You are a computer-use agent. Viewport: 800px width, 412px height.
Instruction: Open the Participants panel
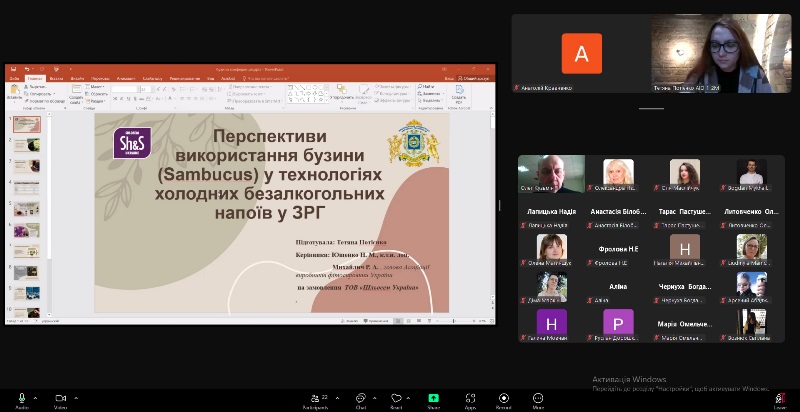coord(318,399)
